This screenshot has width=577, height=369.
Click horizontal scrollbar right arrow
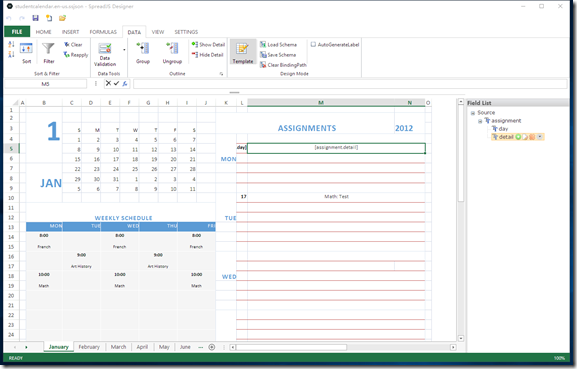(x=453, y=347)
